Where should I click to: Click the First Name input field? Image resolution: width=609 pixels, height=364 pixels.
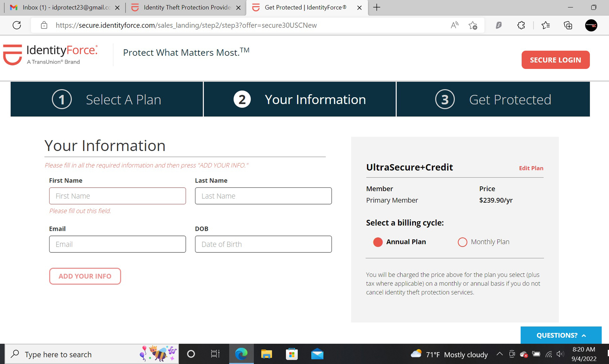point(117,196)
